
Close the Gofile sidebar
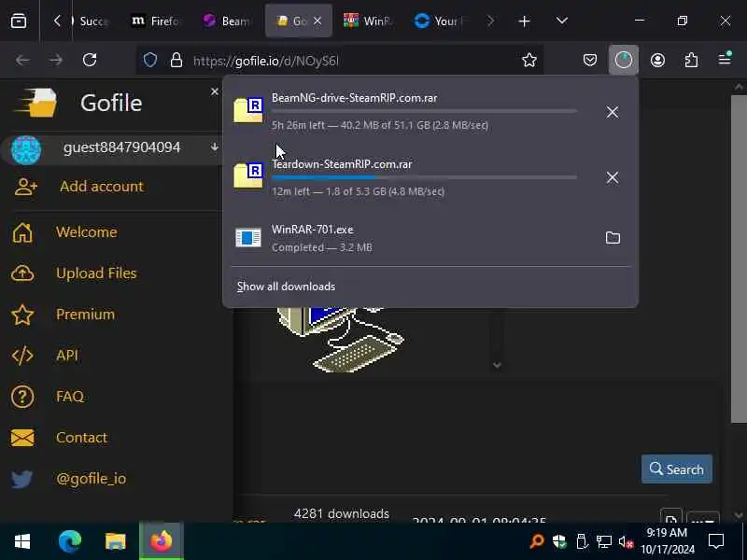click(215, 91)
